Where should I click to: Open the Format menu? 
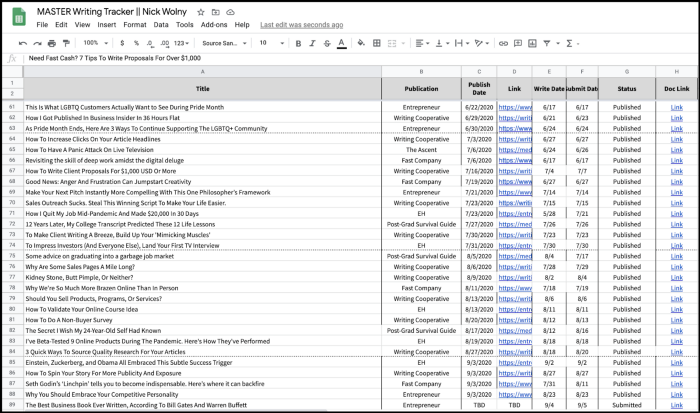(x=134, y=24)
